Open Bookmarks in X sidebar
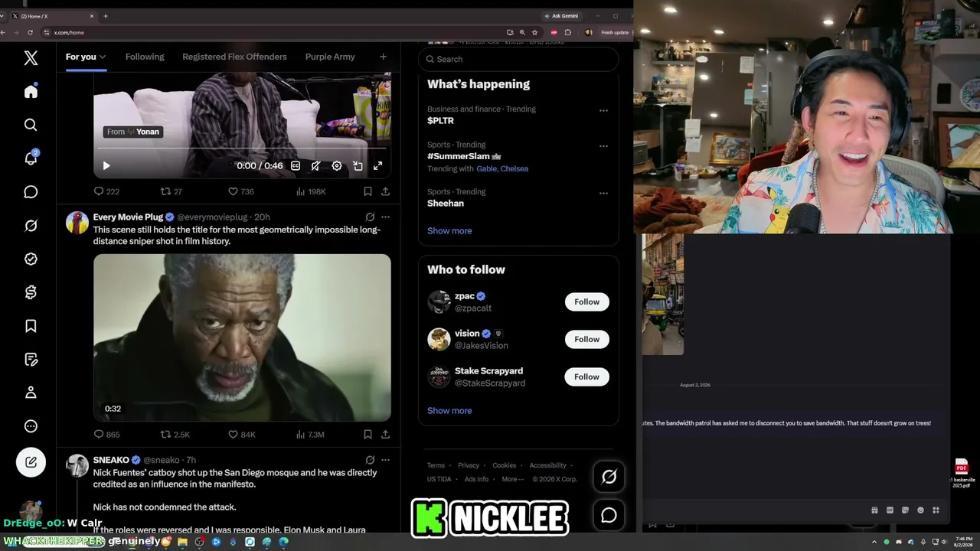The height and width of the screenshot is (551, 980). (31, 326)
